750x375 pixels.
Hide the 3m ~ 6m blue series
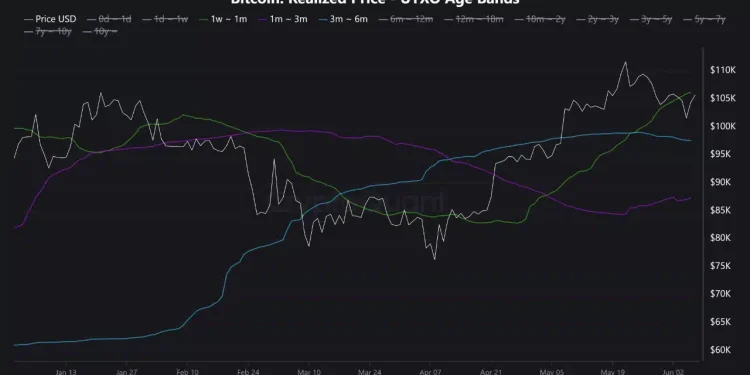point(342,19)
